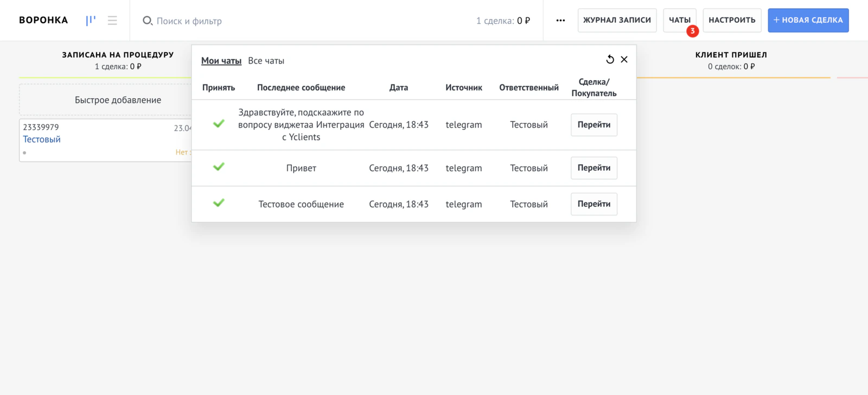Click deal number 23339979
The width and height of the screenshot is (868, 395).
(41, 127)
